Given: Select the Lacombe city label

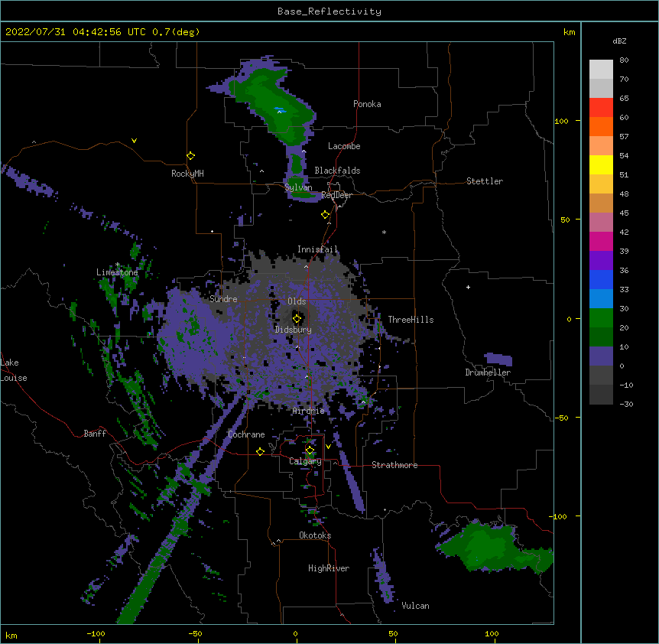Looking at the screenshot, I should [x=344, y=146].
